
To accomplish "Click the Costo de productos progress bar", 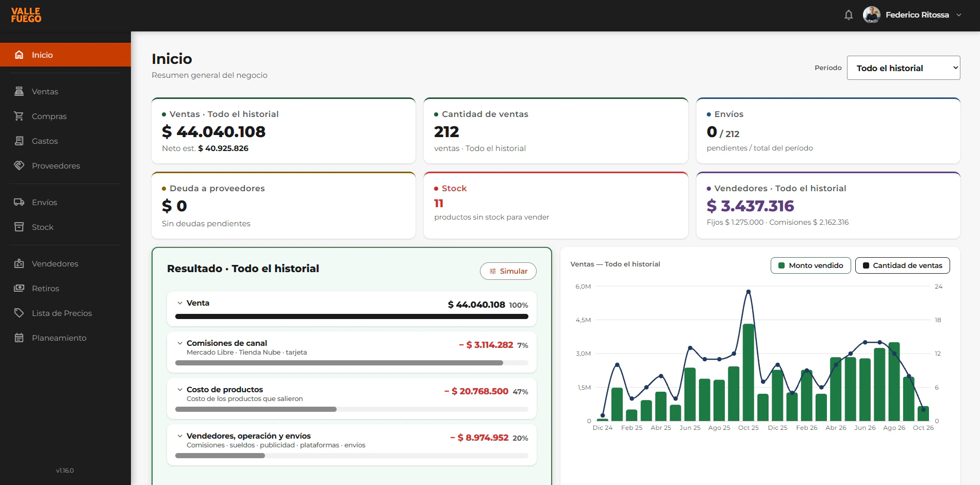I will (352, 409).
